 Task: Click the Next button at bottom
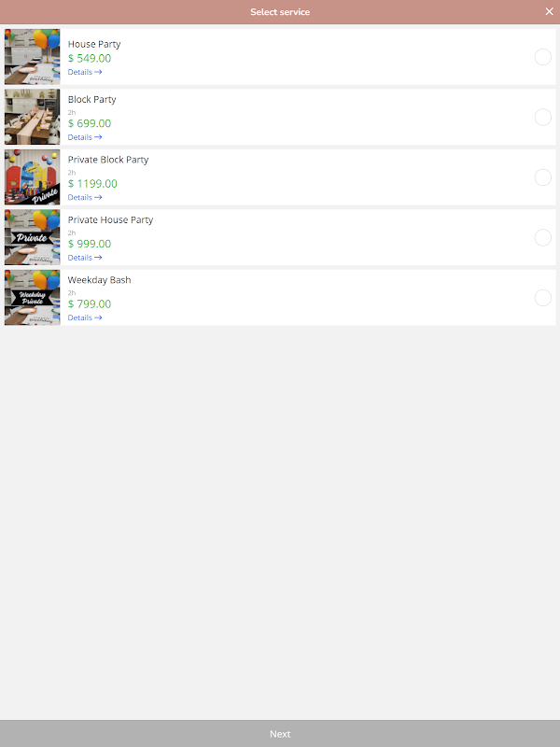tap(280, 734)
